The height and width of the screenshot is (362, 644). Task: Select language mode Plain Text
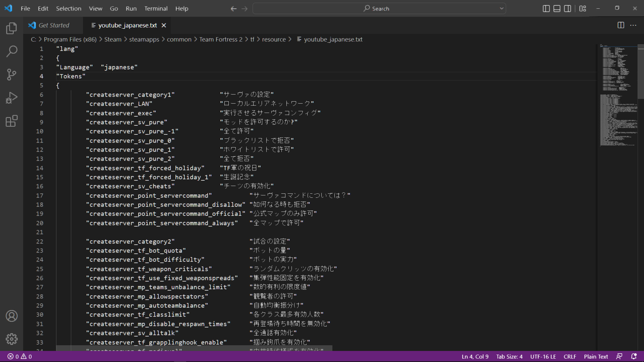[x=596, y=357]
